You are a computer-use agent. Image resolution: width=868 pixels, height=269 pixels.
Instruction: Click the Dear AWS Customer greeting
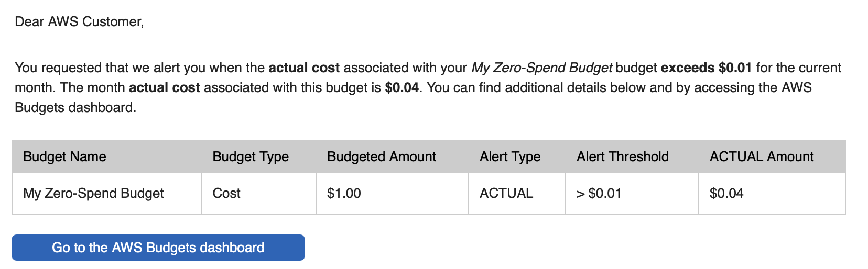point(79,21)
